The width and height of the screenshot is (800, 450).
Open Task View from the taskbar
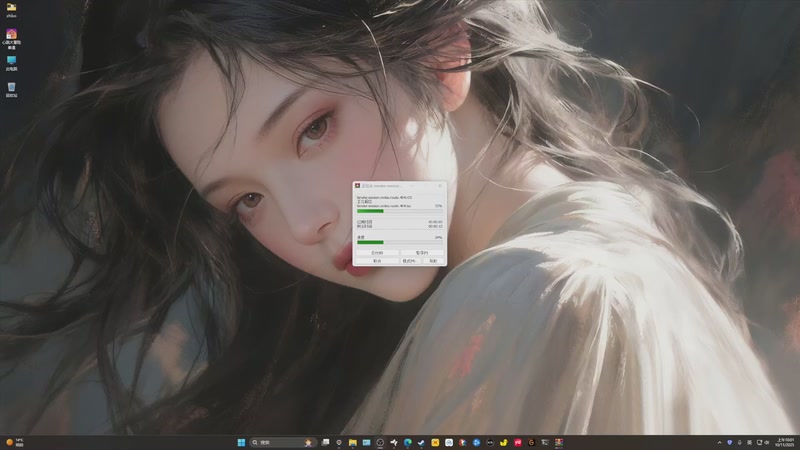pos(325,442)
